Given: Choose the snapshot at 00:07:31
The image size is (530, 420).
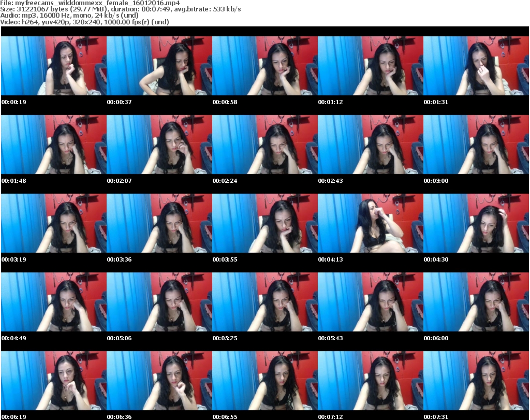Looking at the screenshot, I should pyautogui.click(x=476, y=381).
